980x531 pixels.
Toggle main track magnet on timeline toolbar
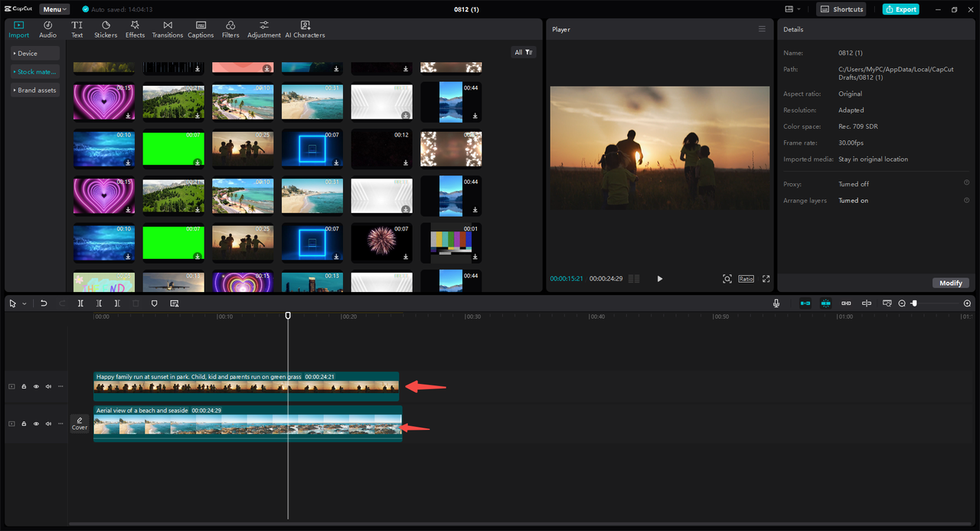point(805,303)
